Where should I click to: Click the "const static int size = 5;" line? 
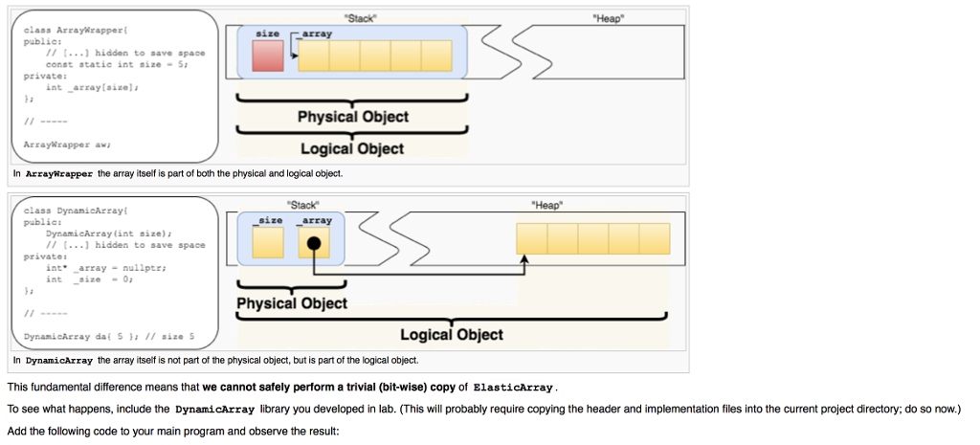(x=116, y=64)
